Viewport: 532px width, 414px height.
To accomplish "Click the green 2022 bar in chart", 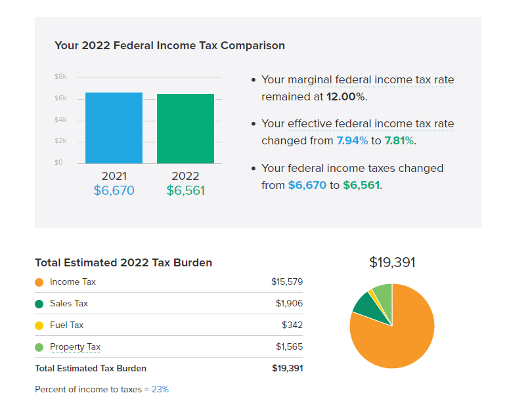I will coord(185,129).
